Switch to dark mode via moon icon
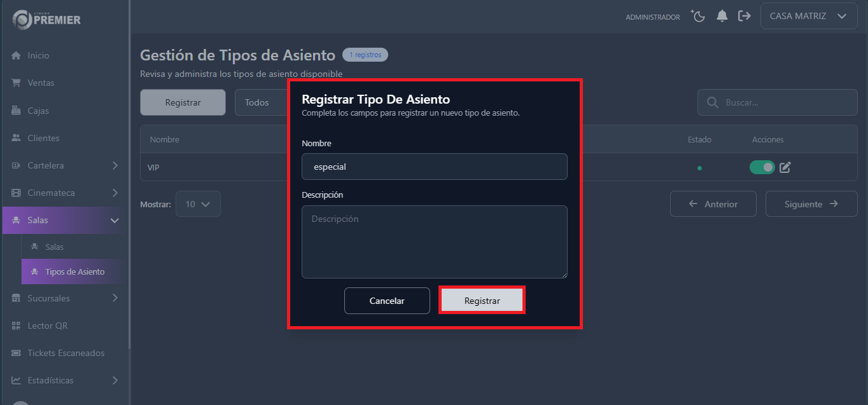868x405 pixels. 697,16
